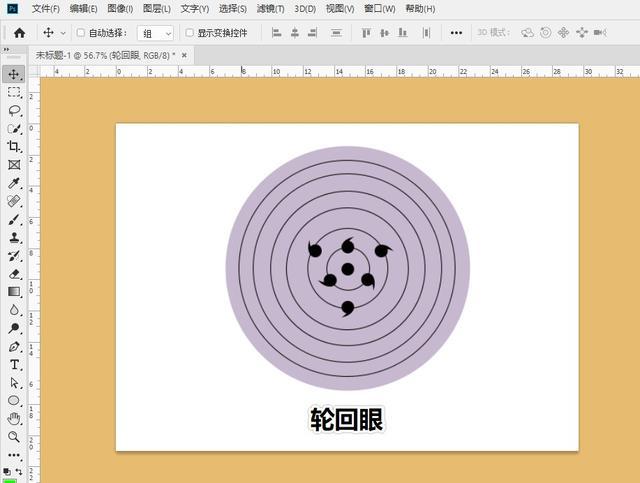Open the 图像(I) menu
640x483 pixels.
click(120, 9)
